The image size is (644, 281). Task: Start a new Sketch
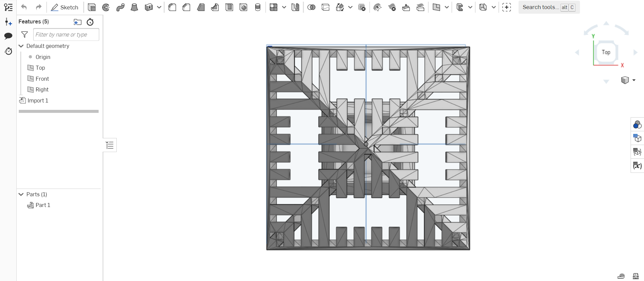(64, 7)
